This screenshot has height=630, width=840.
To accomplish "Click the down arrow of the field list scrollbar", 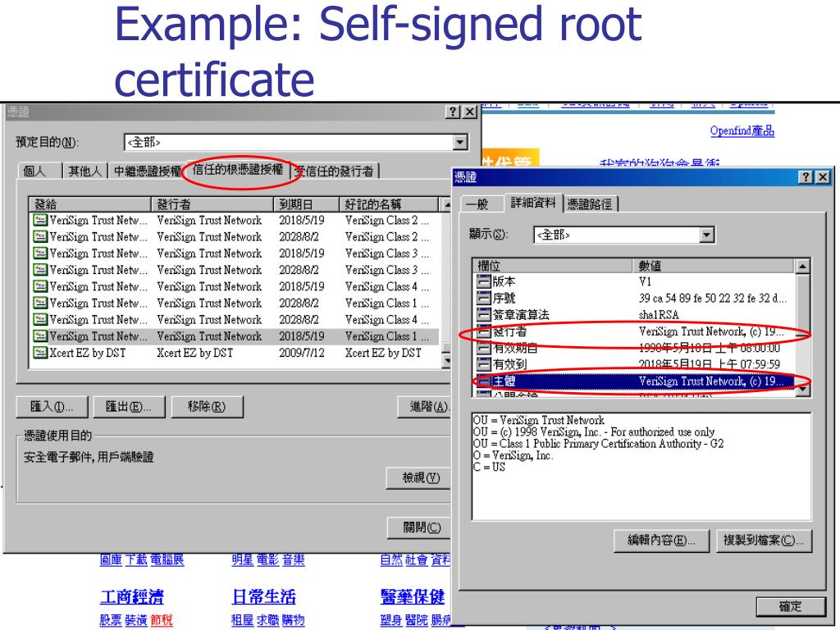I will tap(802, 390).
